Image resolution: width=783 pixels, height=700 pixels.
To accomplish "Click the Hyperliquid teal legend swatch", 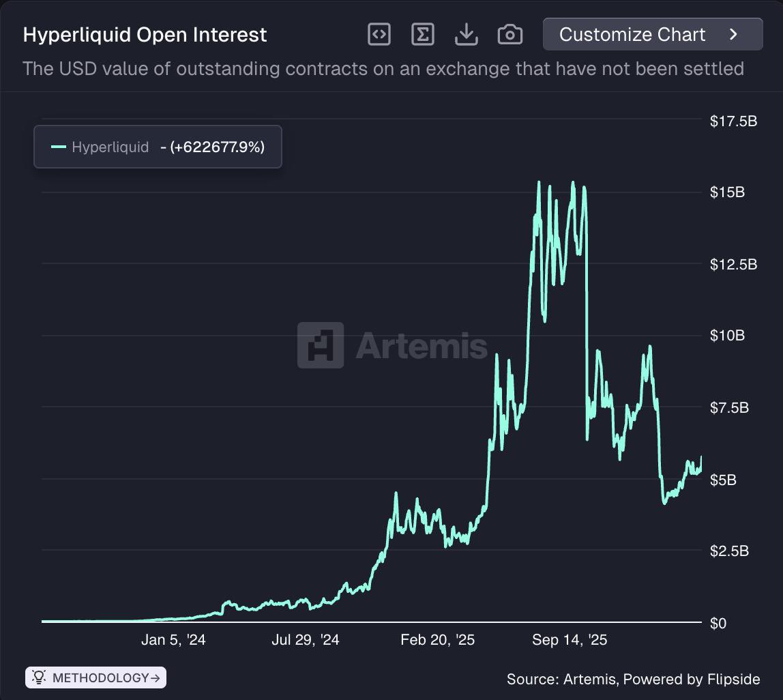I will 59,147.
